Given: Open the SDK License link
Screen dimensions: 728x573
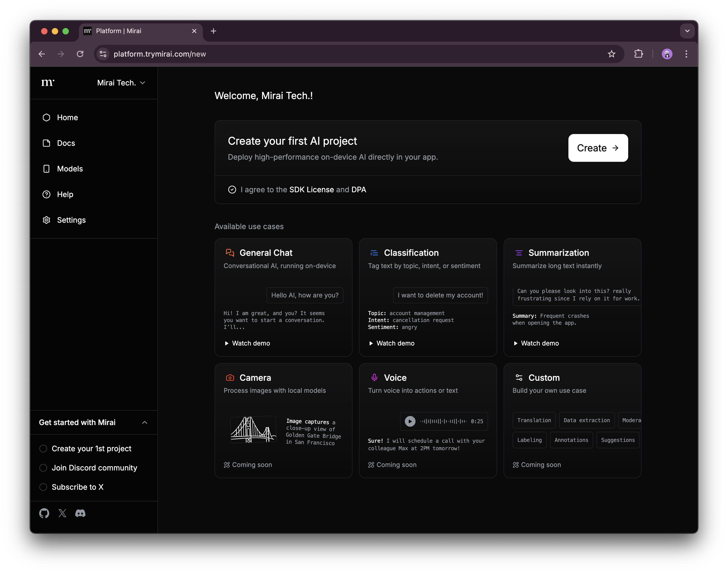Looking at the screenshot, I should tap(311, 190).
